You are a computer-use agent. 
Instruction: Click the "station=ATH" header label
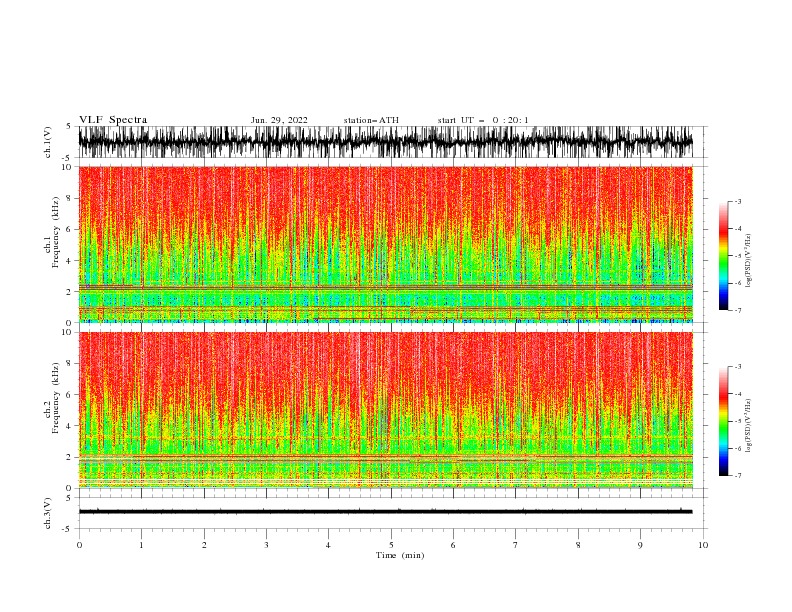[371, 120]
